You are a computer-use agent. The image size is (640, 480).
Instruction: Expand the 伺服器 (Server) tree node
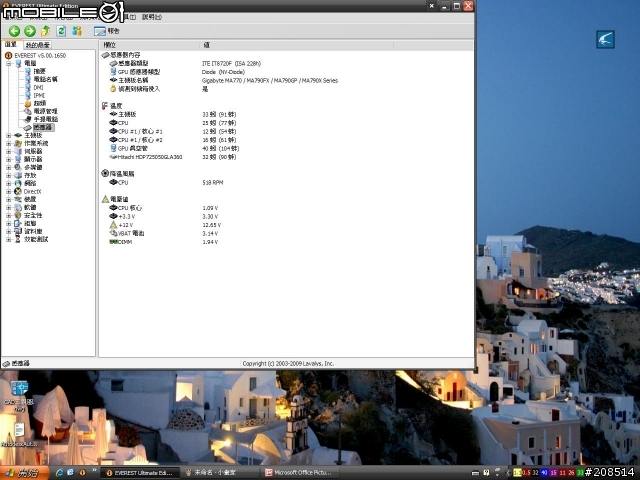pyautogui.click(x=9, y=151)
